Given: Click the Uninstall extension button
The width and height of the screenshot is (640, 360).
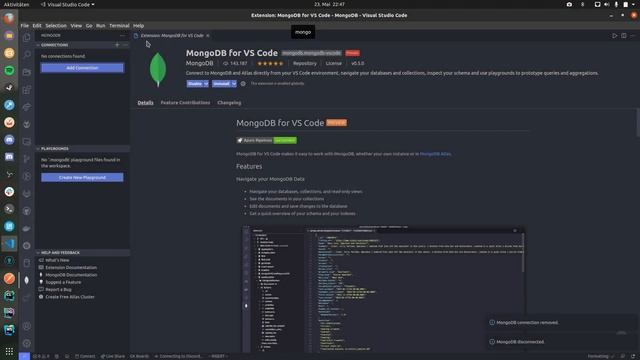Looking at the screenshot, I should [x=221, y=84].
